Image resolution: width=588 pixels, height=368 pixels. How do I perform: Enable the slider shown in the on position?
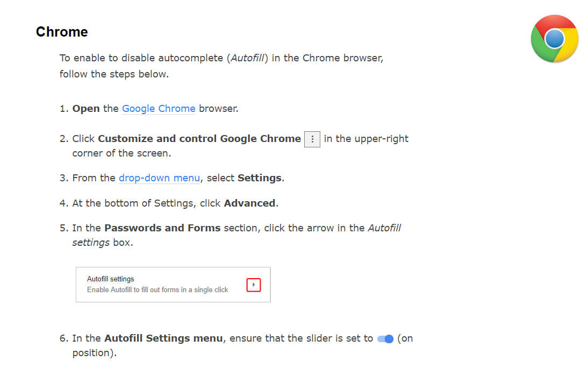(385, 338)
